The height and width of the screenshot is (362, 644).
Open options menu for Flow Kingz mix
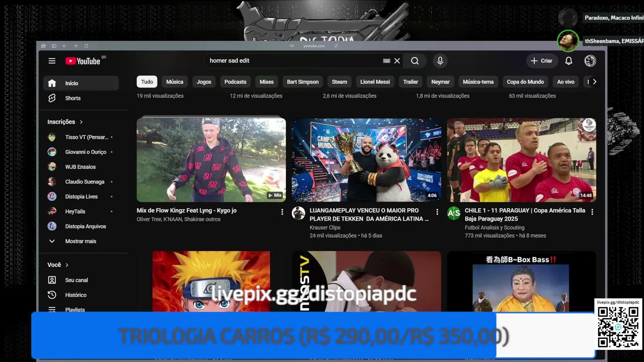[x=282, y=212]
